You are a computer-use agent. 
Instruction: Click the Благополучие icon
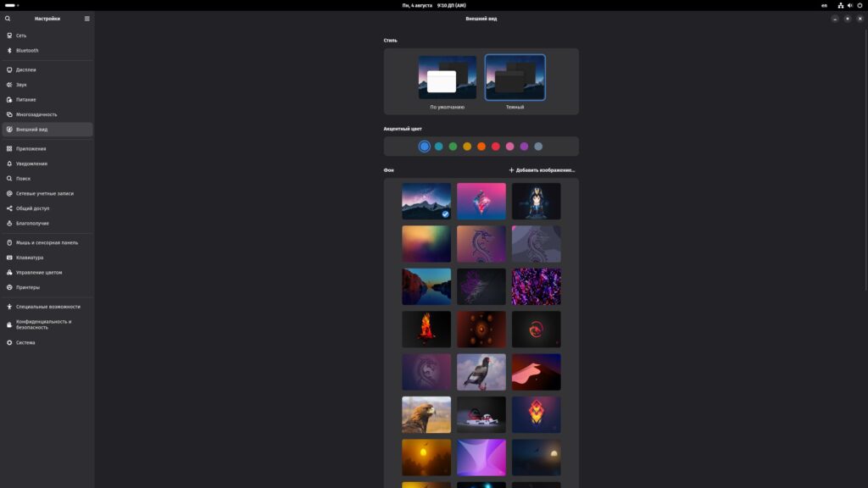[x=9, y=224]
